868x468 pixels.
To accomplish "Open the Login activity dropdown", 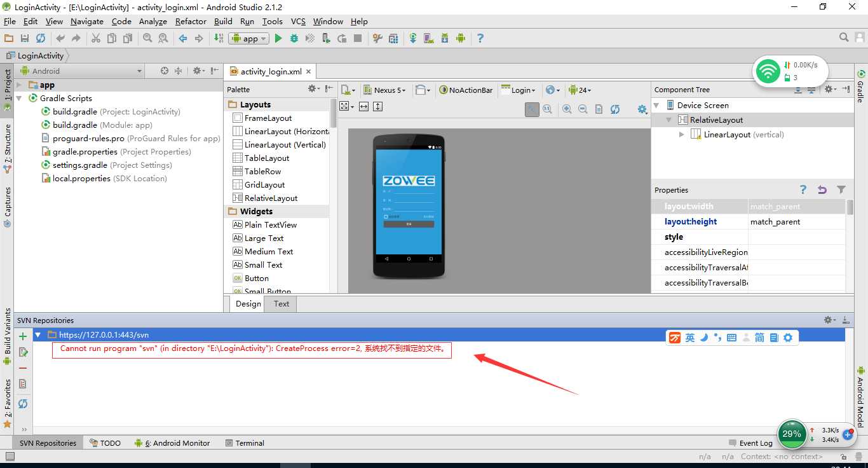I will 519,90.
